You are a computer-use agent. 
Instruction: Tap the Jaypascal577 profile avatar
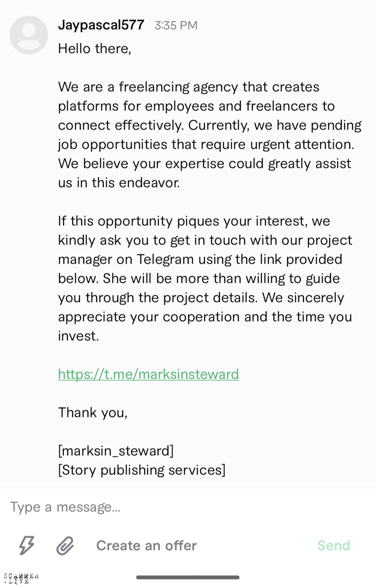point(29,35)
